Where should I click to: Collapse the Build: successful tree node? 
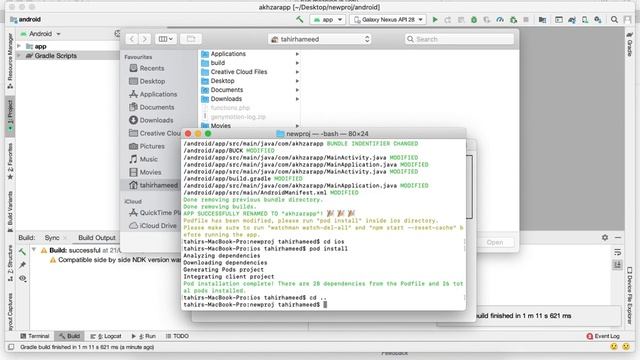click(34, 250)
